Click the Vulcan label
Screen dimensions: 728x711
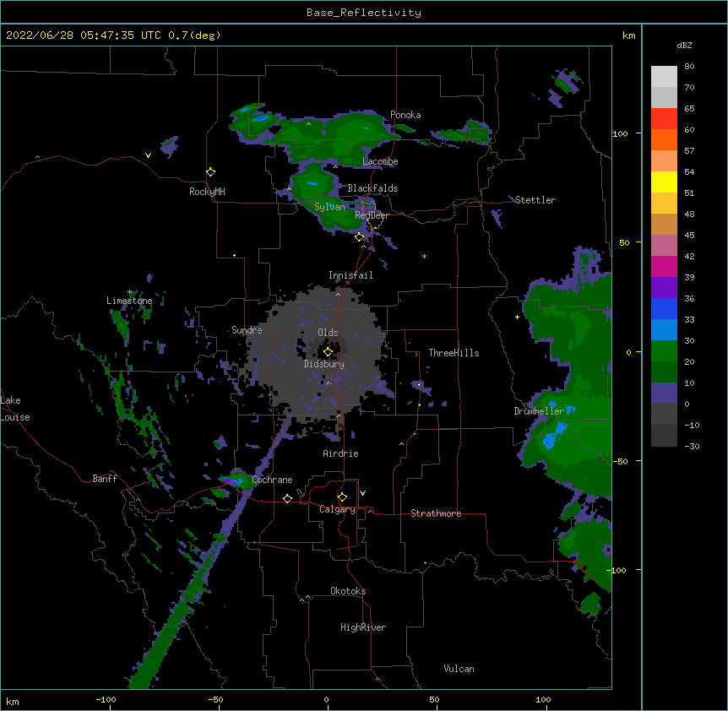[459, 669]
